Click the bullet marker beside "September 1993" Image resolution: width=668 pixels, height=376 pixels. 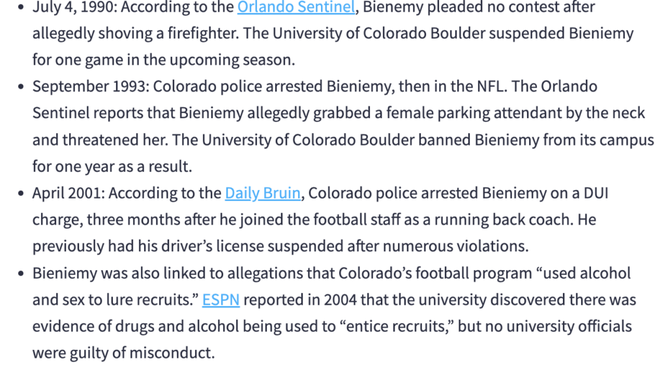point(21,87)
